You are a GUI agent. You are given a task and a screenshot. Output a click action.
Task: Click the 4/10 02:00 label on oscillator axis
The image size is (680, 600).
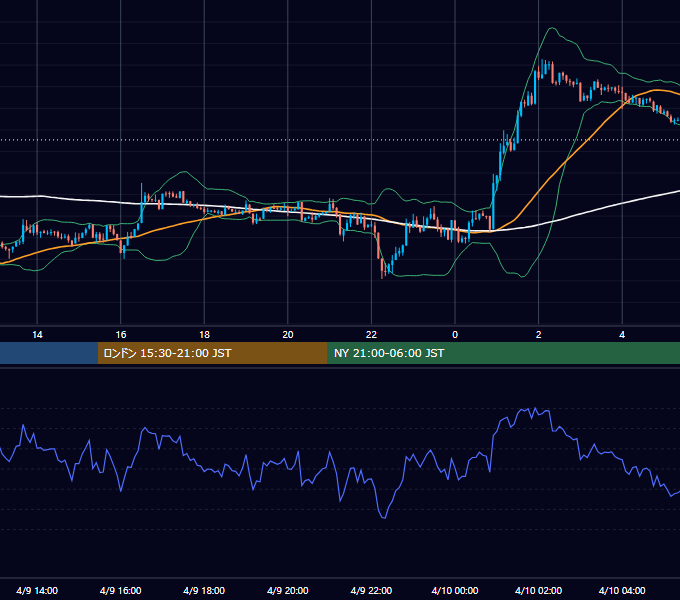coord(539,590)
